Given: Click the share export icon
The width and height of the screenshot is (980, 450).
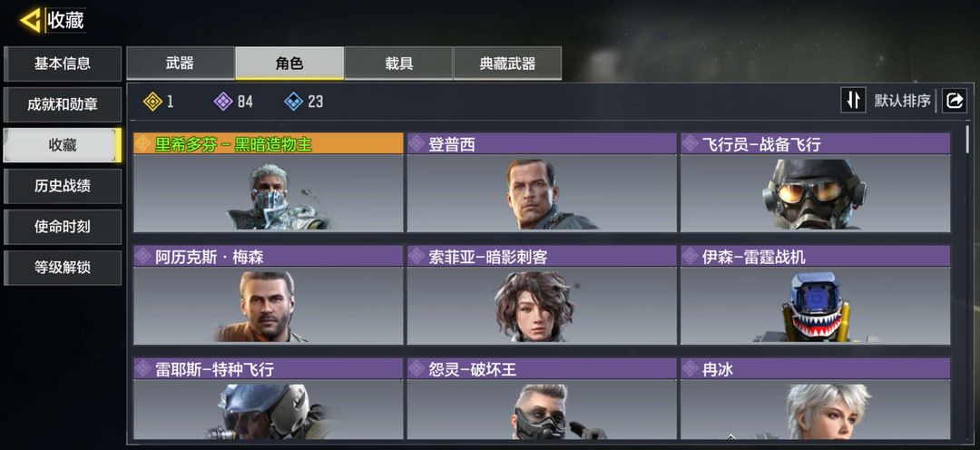Looking at the screenshot, I should click(x=955, y=101).
